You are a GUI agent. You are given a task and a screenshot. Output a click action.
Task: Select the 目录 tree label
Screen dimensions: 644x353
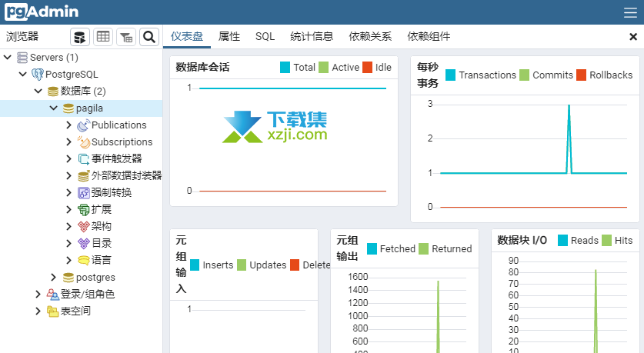(102, 243)
